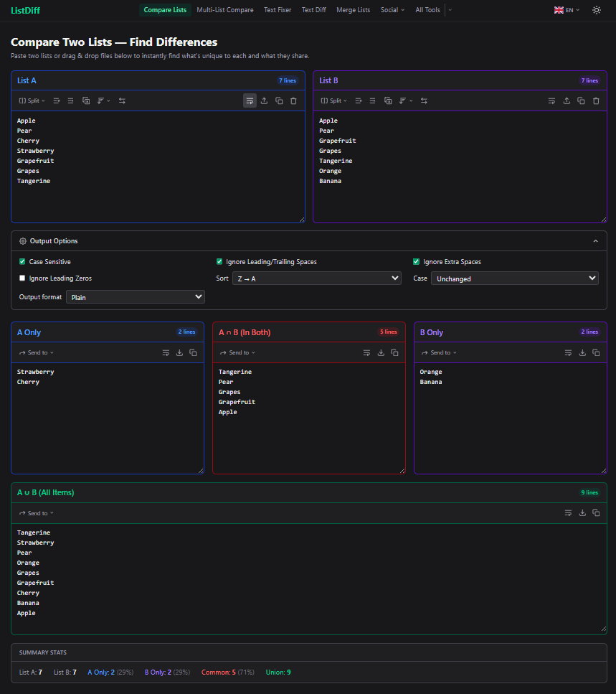Copy List B contents
The height and width of the screenshot is (694, 616).
[581, 101]
